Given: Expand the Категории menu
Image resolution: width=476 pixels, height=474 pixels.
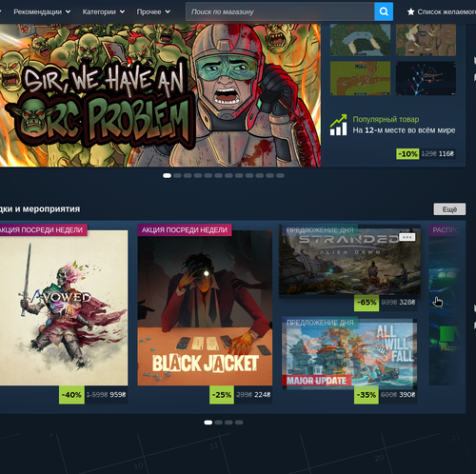Looking at the screenshot, I should [x=104, y=12].
